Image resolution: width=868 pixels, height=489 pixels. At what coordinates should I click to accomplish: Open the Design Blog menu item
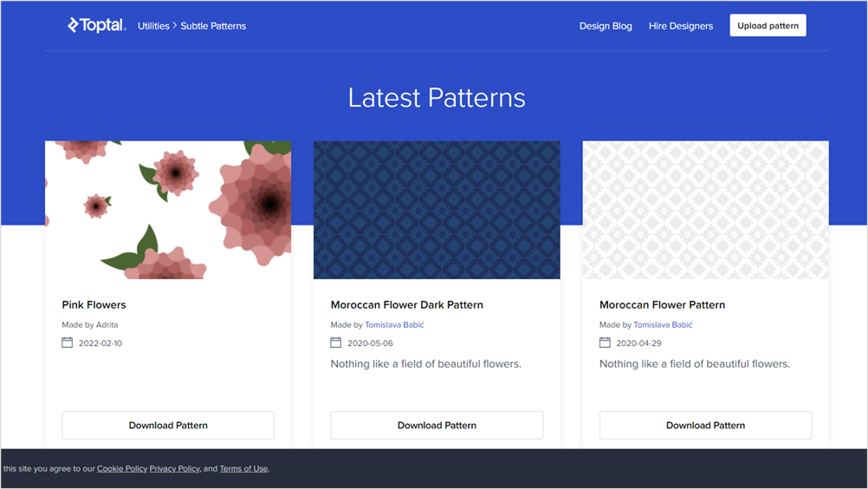point(606,26)
